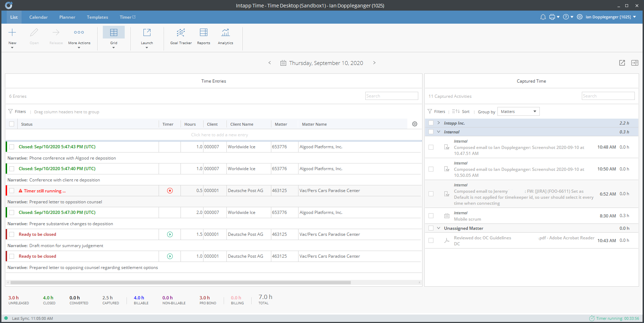The width and height of the screenshot is (644, 323).
Task: Check the select-all box in Time Entries header
Action: point(12,124)
